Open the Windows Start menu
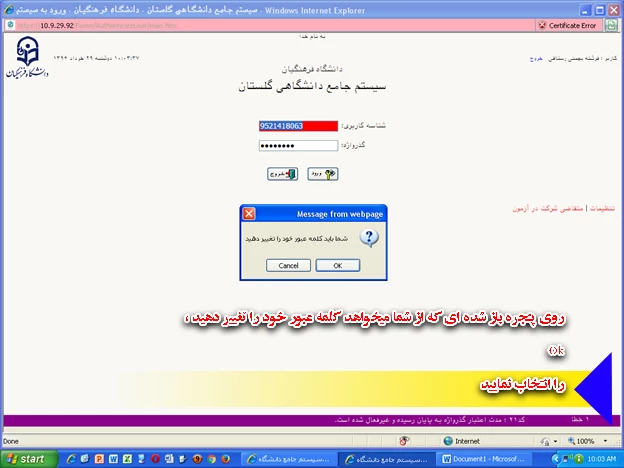This screenshot has width=624, height=468. (x=26, y=458)
